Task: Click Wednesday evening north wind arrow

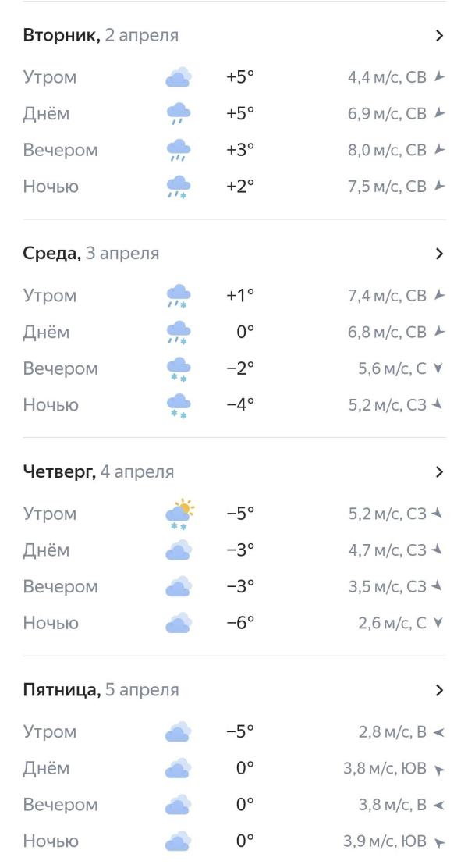Action: pos(438,368)
